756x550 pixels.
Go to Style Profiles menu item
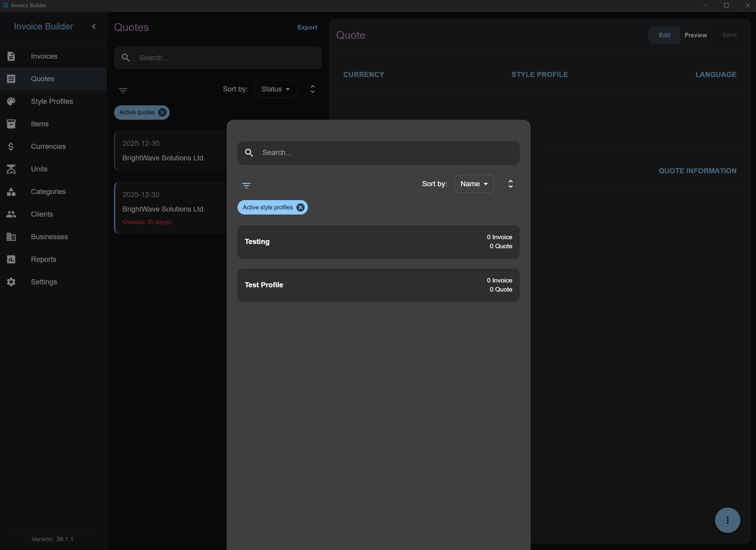click(53, 101)
